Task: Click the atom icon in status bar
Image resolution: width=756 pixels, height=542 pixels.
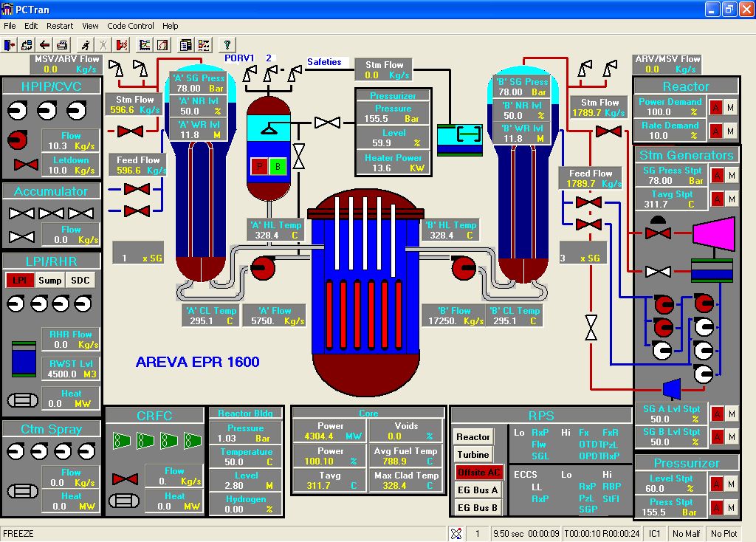Action: [x=456, y=534]
